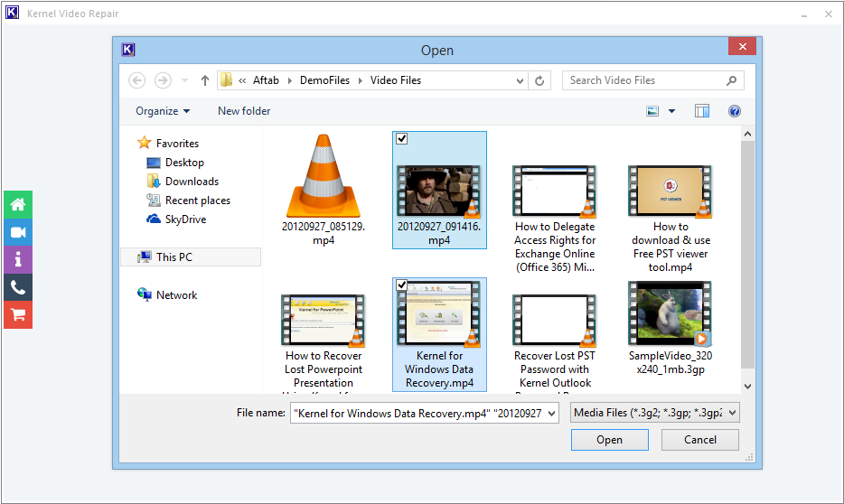
Task: Click the blue video camera sidebar icon
Action: point(17,232)
